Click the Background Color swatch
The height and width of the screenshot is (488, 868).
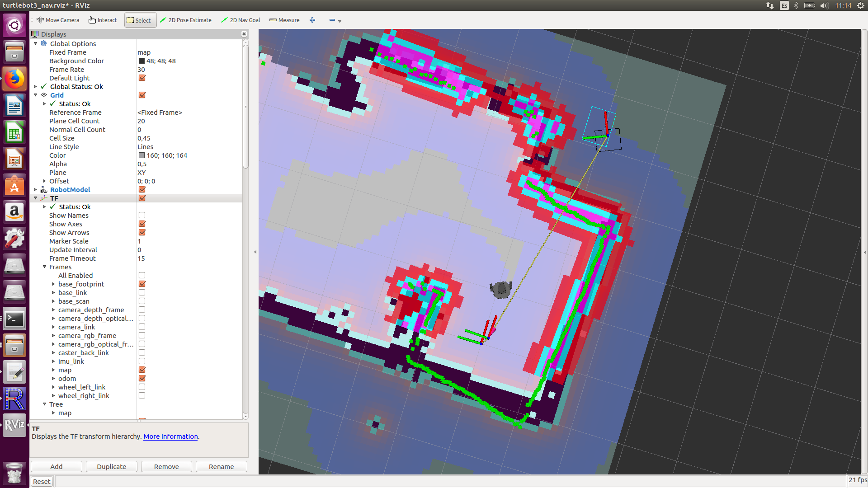(x=142, y=61)
